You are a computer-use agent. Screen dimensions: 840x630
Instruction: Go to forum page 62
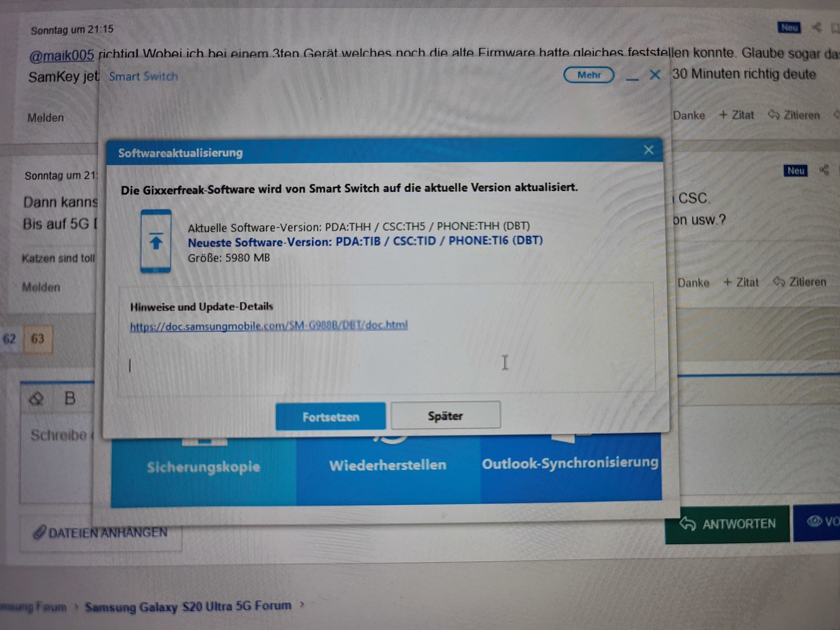tap(10, 339)
